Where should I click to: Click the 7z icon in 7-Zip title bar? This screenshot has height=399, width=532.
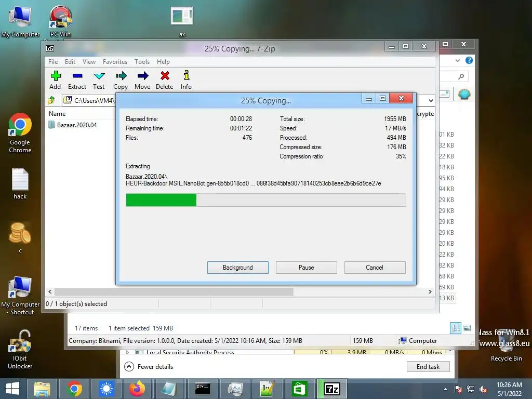(50, 48)
